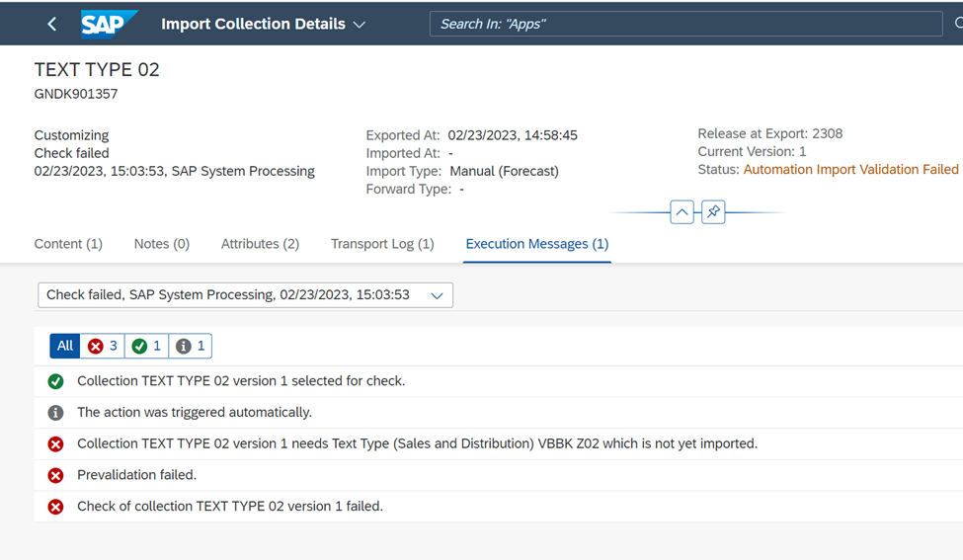The height and width of the screenshot is (560, 963).
Task: Open the Transport Log (1) tab
Action: (382, 244)
